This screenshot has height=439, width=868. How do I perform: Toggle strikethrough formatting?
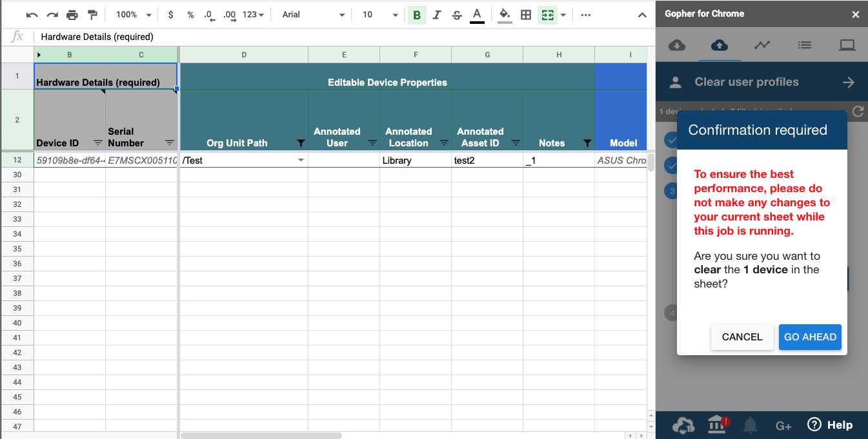point(457,15)
